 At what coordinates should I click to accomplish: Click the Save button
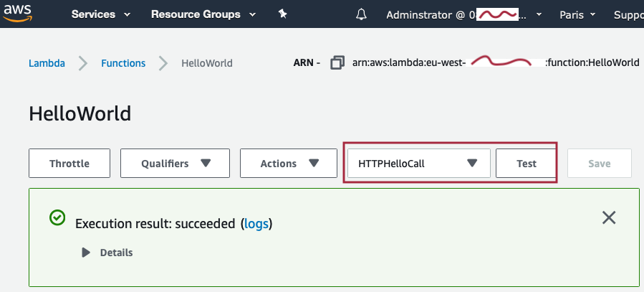600,164
